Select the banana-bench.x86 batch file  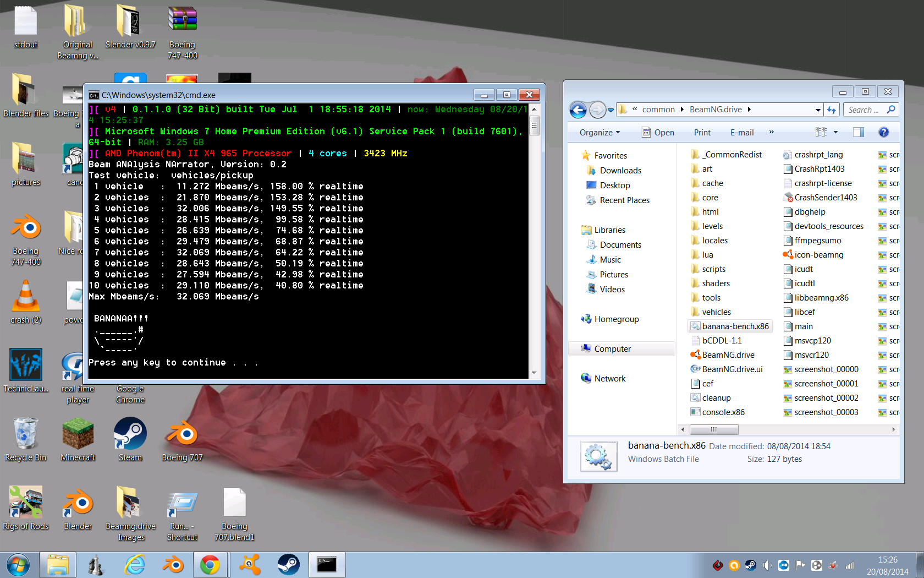[x=730, y=326]
